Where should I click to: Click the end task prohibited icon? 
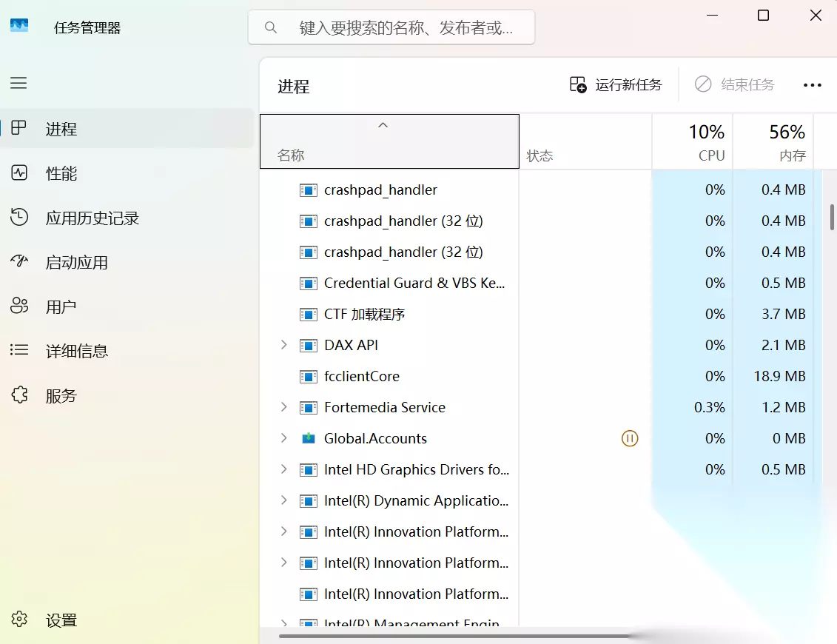tap(703, 84)
